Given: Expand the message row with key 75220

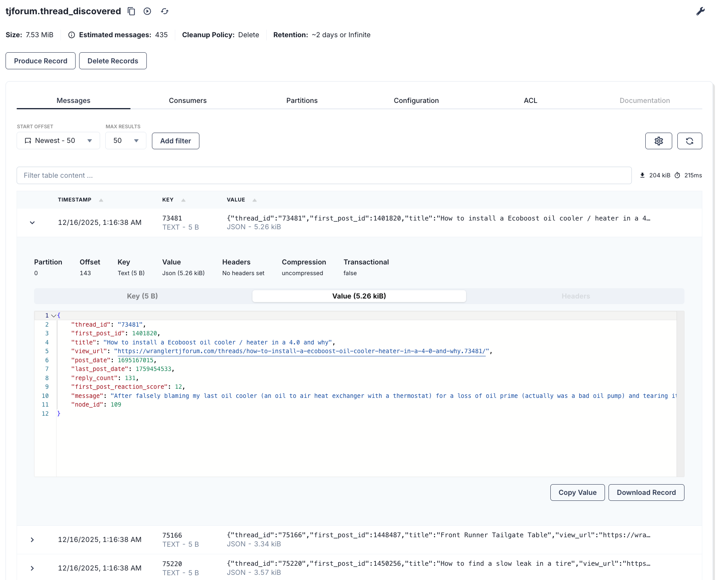Looking at the screenshot, I should [32, 568].
